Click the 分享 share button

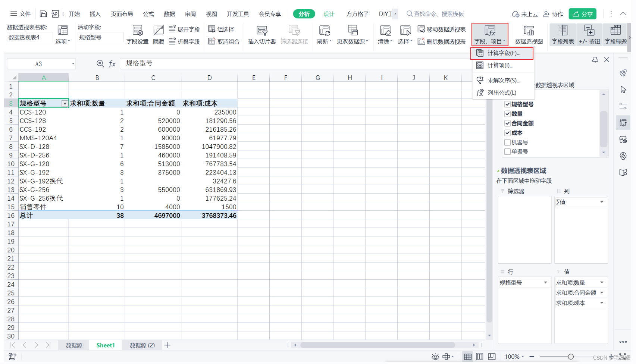pos(582,14)
